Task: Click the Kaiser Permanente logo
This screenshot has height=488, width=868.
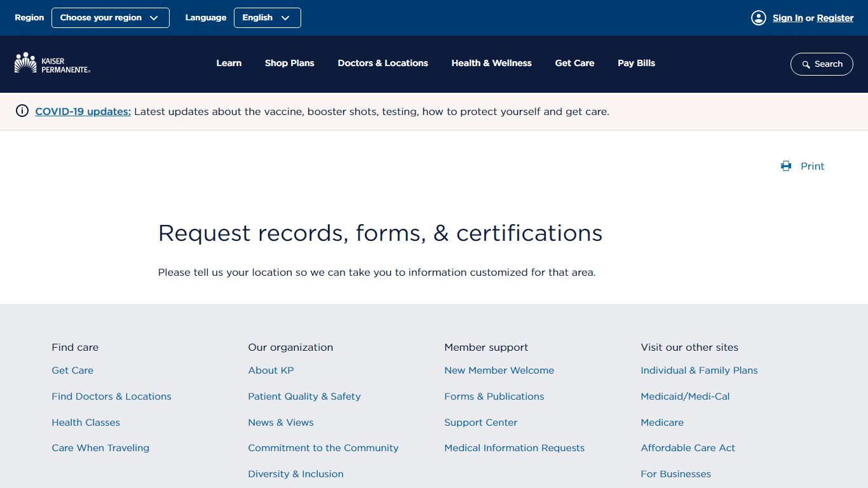Action: coord(53,63)
